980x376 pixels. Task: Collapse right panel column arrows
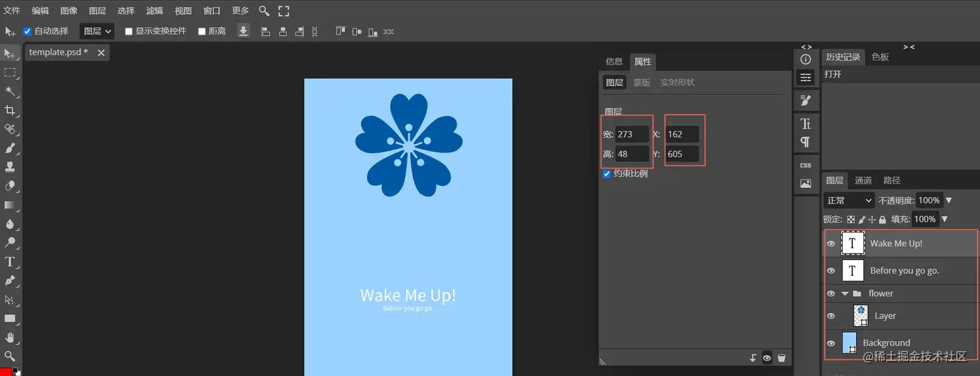[x=909, y=47]
